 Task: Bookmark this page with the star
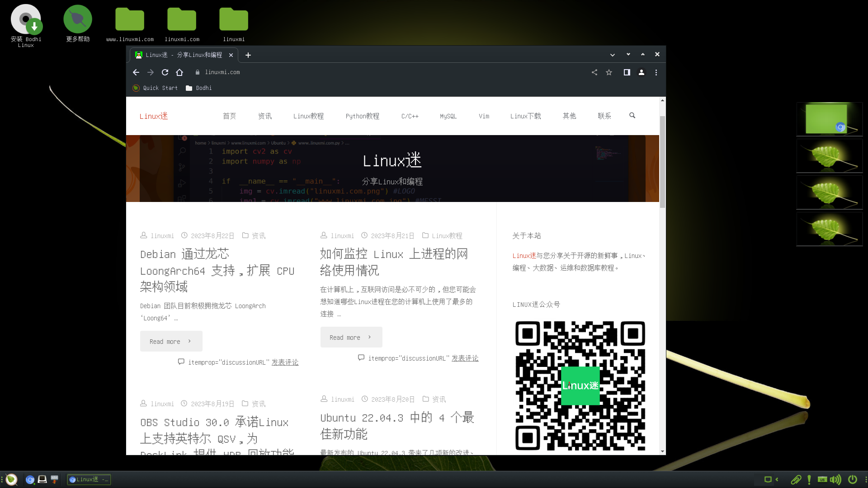click(x=609, y=72)
